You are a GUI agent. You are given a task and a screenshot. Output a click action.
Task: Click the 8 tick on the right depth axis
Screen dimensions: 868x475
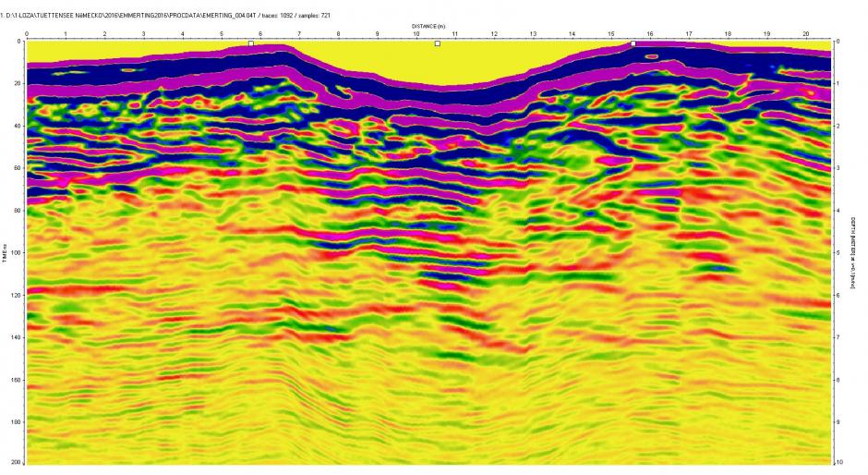[838, 380]
